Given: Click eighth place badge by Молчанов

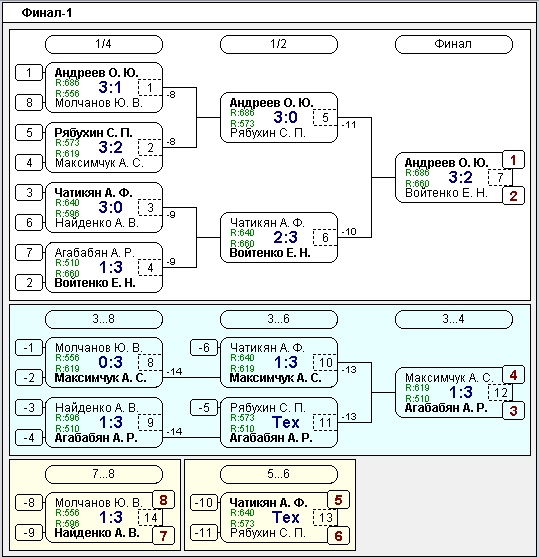Looking at the screenshot, I should click(x=163, y=500).
